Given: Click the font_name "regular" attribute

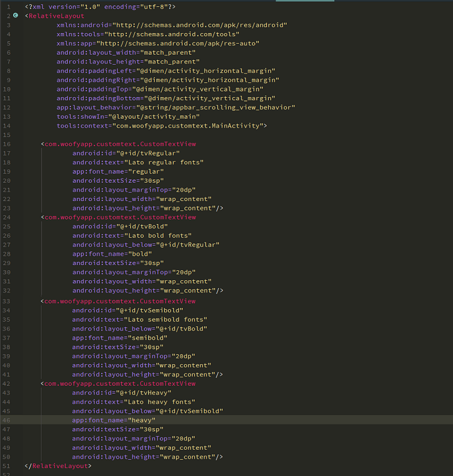Looking at the screenshot, I should click(x=118, y=171).
